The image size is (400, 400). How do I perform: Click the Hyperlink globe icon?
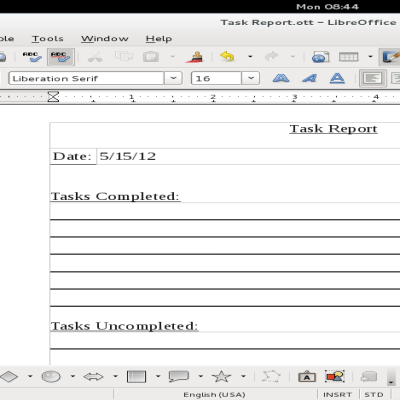tap(320, 57)
